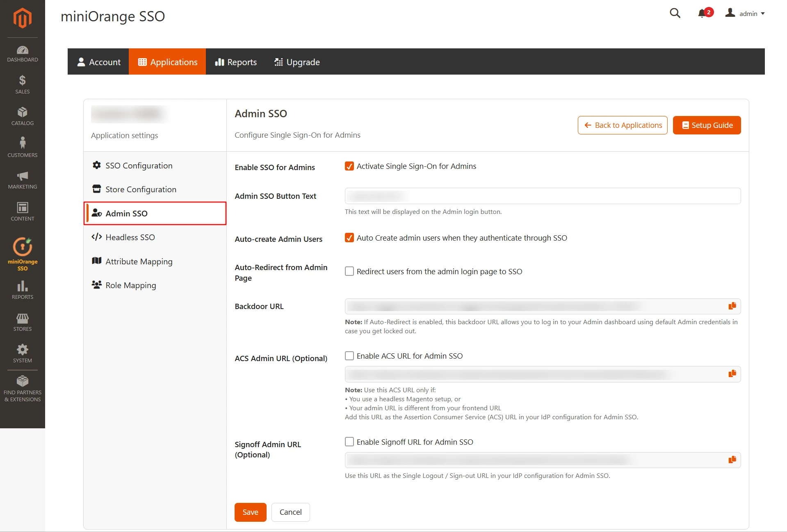
Task: Open the Setup Guide
Action: click(x=707, y=125)
